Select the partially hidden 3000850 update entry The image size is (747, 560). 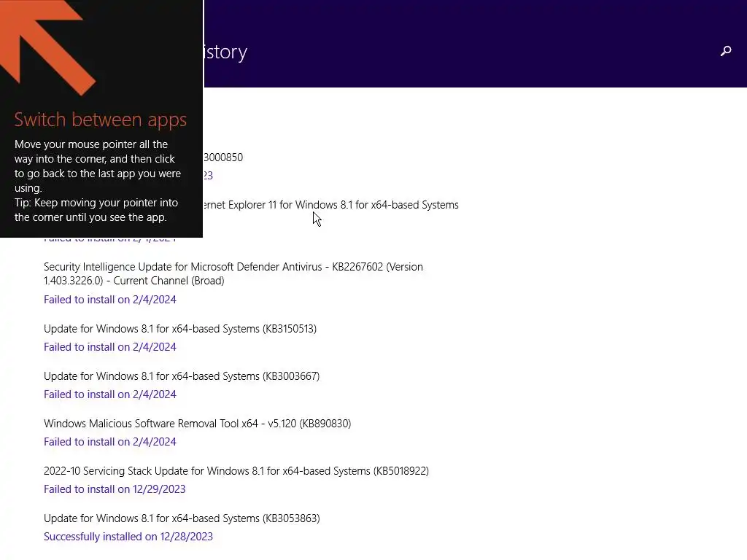tap(223, 157)
